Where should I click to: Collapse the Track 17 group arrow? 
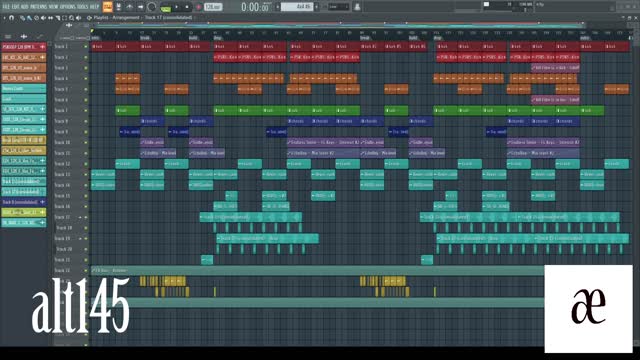point(80,217)
